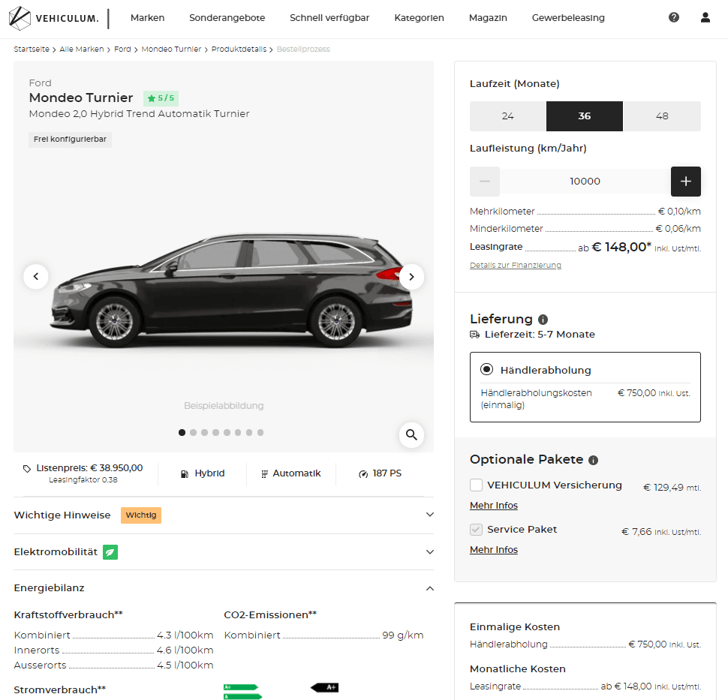Click the Innerorts 4.6 l/100km row
Viewport: 728px width, 700px height.
tap(114, 650)
